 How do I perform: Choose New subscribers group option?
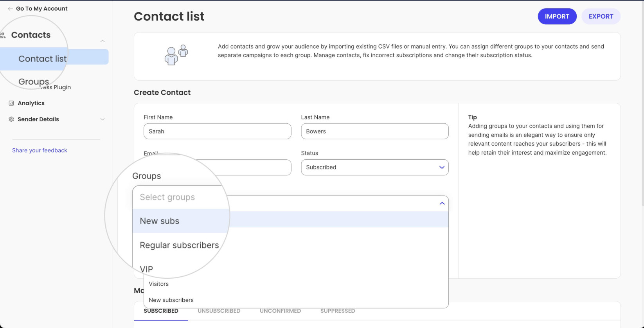[296, 300]
